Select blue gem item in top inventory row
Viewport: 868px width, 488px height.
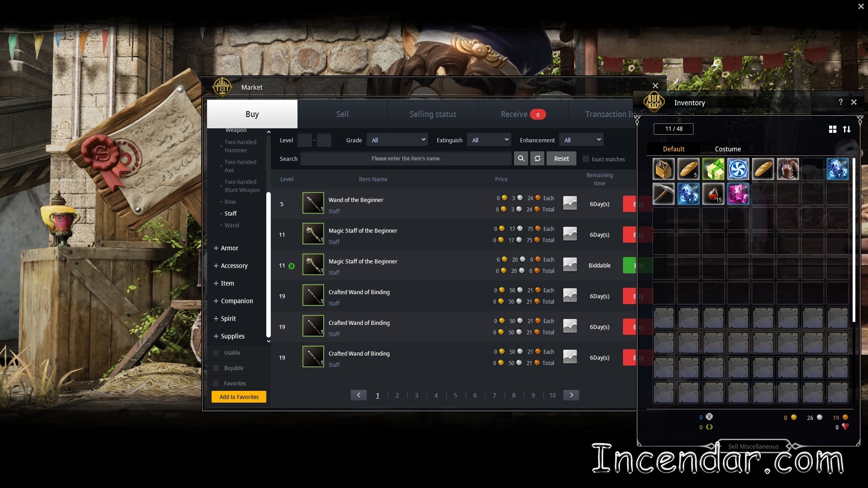coord(837,169)
